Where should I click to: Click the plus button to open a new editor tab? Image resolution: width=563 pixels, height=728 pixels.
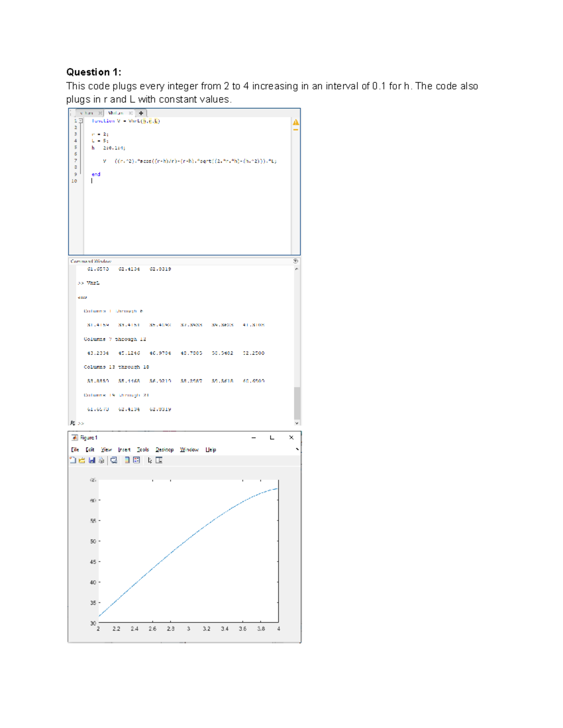pyautogui.click(x=141, y=113)
